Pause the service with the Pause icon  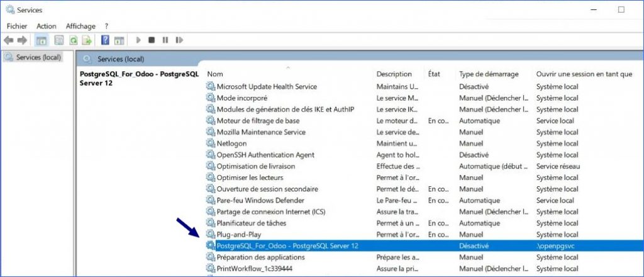click(165, 40)
